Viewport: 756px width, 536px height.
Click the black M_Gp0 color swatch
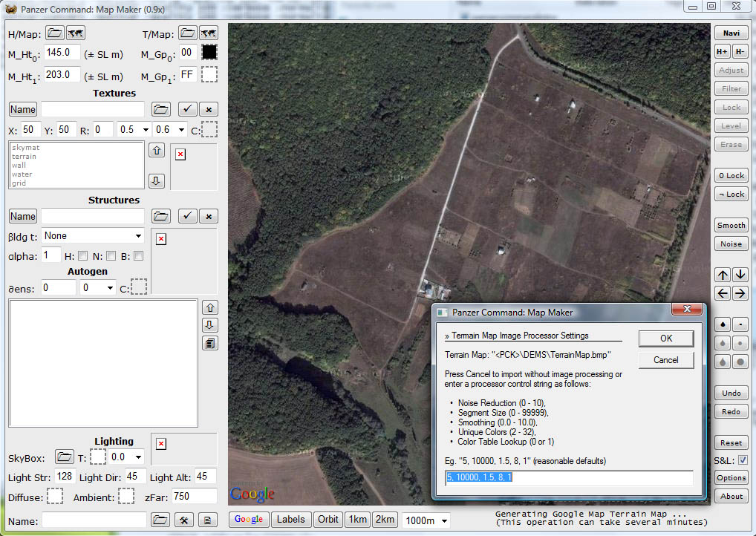pyautogui.click(x=209, y=53)
